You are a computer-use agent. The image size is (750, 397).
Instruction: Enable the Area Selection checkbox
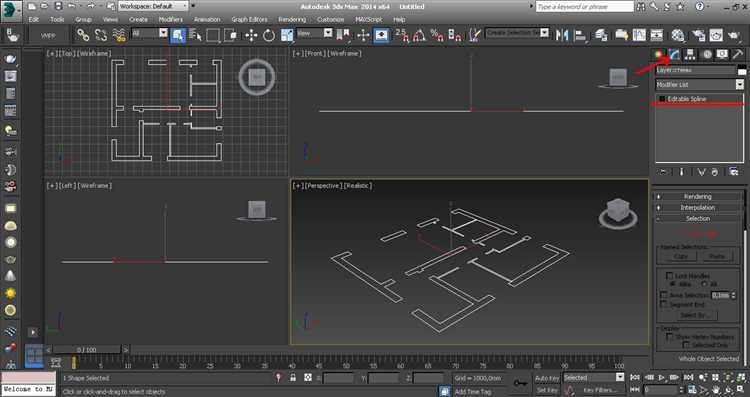(663, 295)
